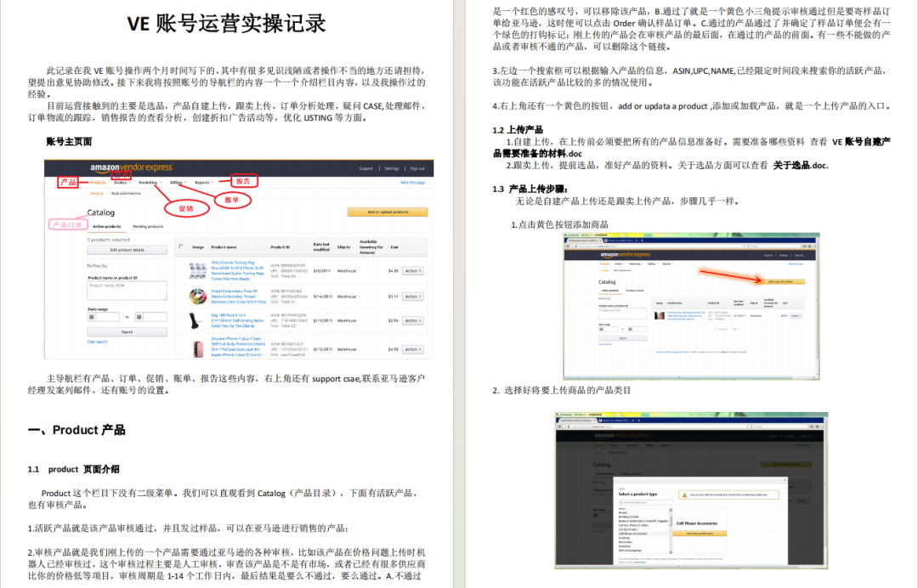The height and width of the screenshot is (588, 918).
Task: Click the title VE 账号运营实操记录
Action: [x=227, y=24]
